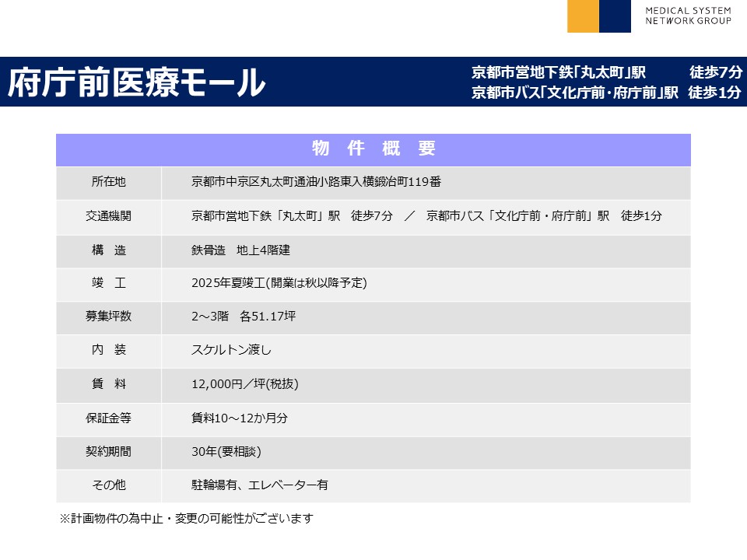Select the 鉄骨造 地上4階建 cell

click(240, 250)
